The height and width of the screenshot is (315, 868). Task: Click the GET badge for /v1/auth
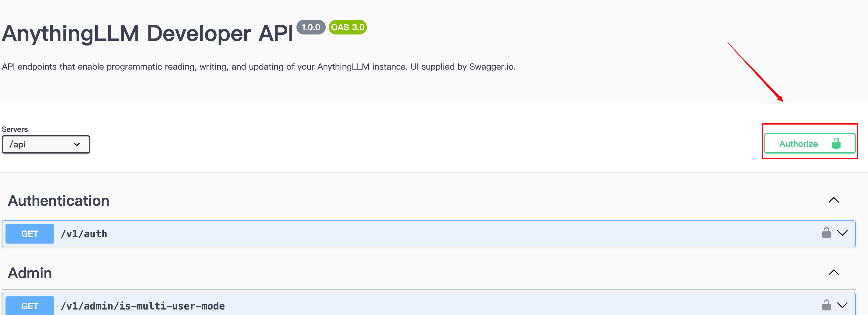coord(30,234)
